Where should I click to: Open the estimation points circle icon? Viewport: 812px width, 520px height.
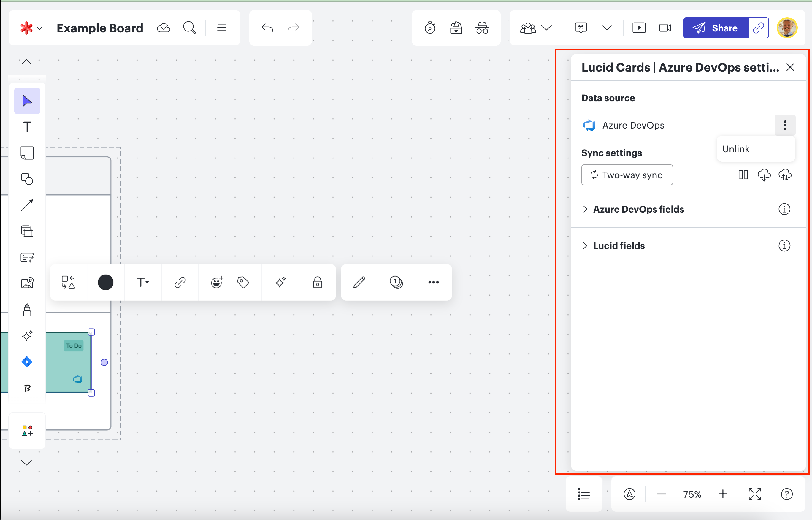pos(397,282)
